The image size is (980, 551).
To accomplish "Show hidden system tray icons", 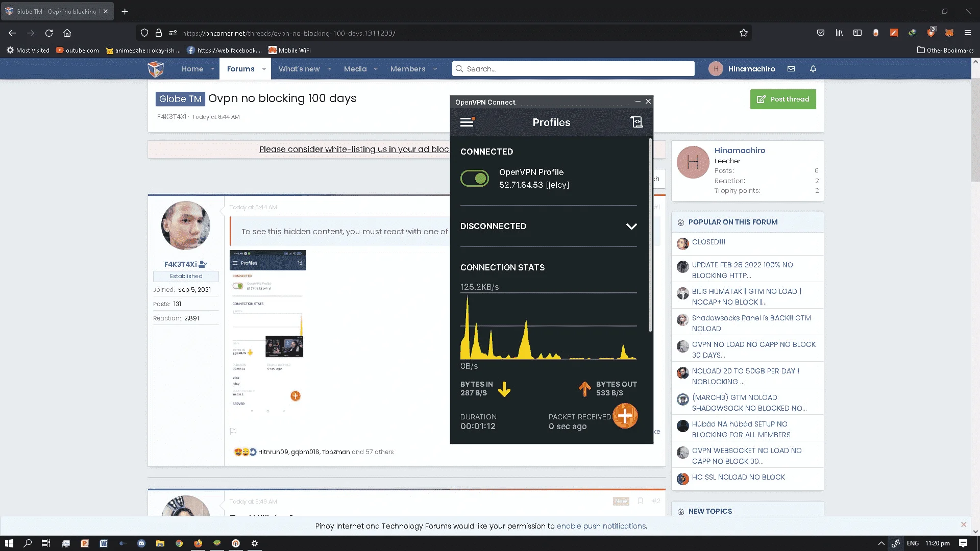I will coord(881,543).
